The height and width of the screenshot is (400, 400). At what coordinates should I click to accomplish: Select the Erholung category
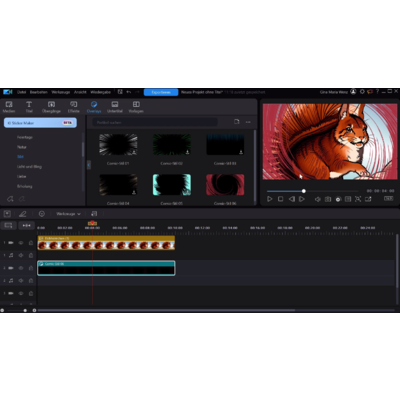[25, 186]
